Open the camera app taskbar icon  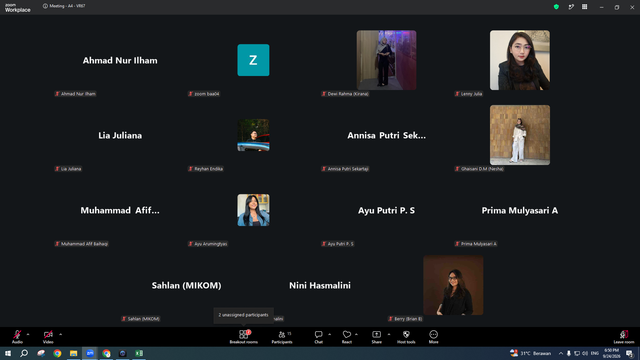[x=122, y=353]
